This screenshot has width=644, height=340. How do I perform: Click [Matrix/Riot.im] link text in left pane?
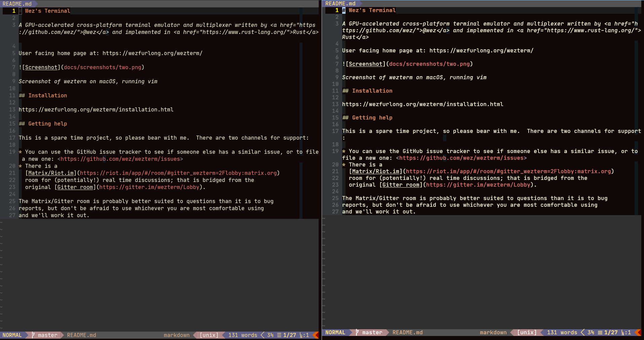click(51, 173)
